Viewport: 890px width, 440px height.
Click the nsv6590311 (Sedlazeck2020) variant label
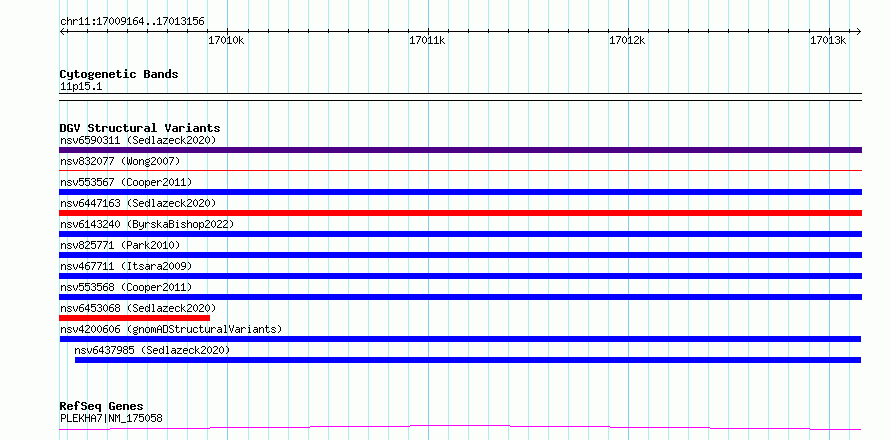[x=138, y=140]
